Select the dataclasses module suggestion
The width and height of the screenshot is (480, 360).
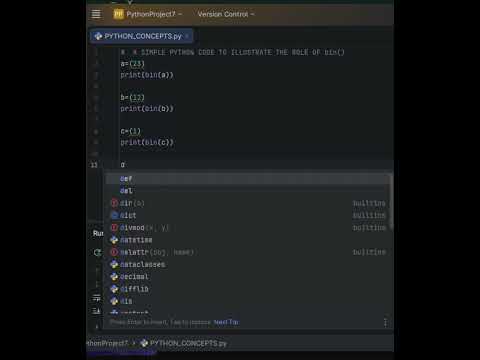click(248, 265)
